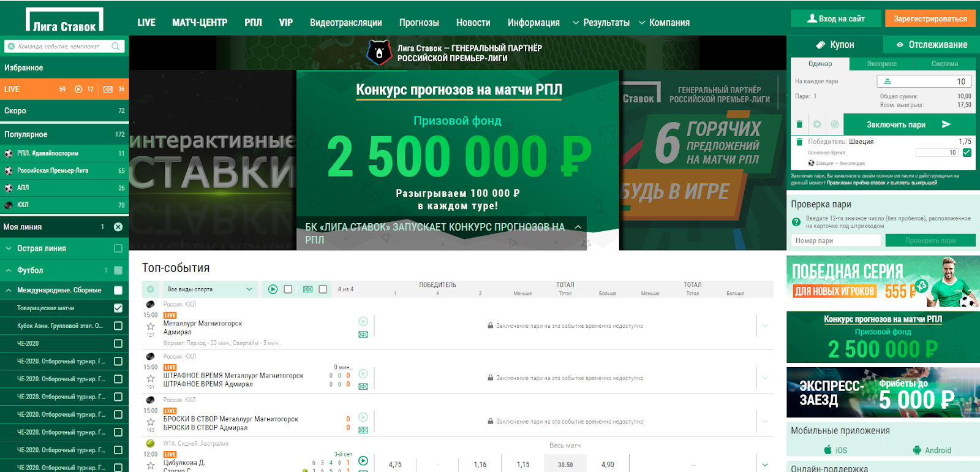Click Заключить пари button
This screenshot has width=980, height=472.
click(x=909, y=124)
